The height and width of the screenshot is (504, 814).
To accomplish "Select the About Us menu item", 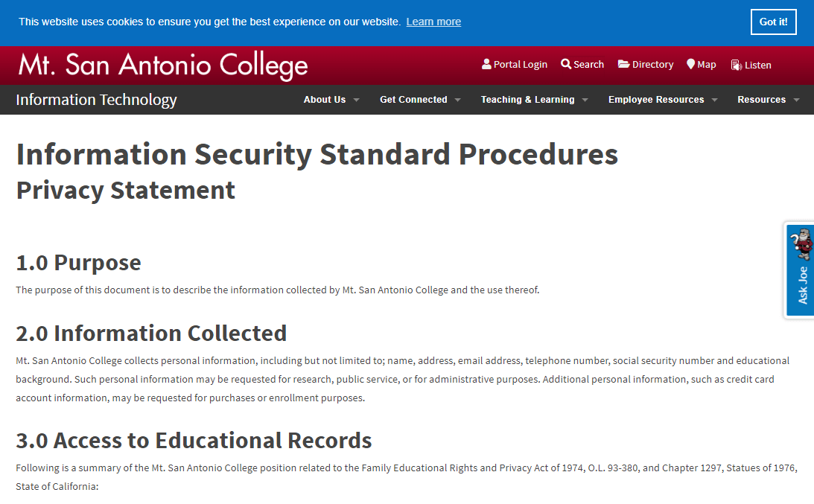I will (x=325, y=99).
